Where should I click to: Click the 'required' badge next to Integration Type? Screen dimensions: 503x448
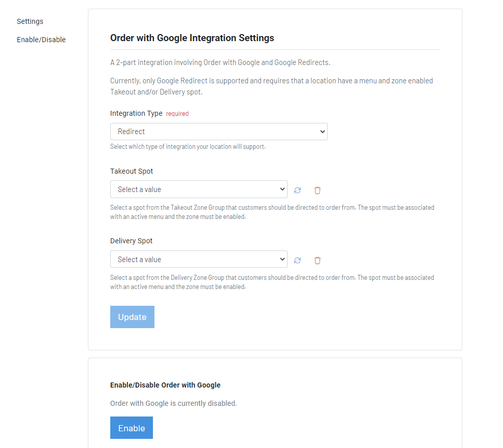(x=177, y=113)
